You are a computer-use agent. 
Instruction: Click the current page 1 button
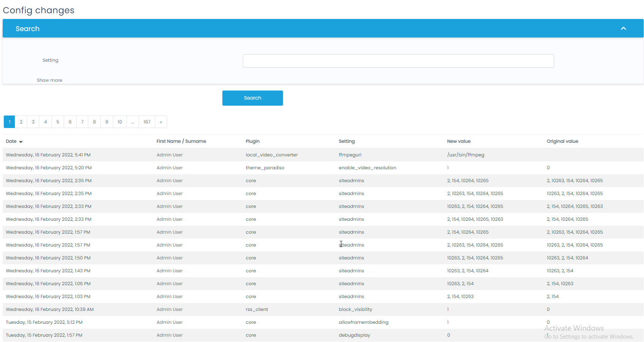click(x=9, y=122)
